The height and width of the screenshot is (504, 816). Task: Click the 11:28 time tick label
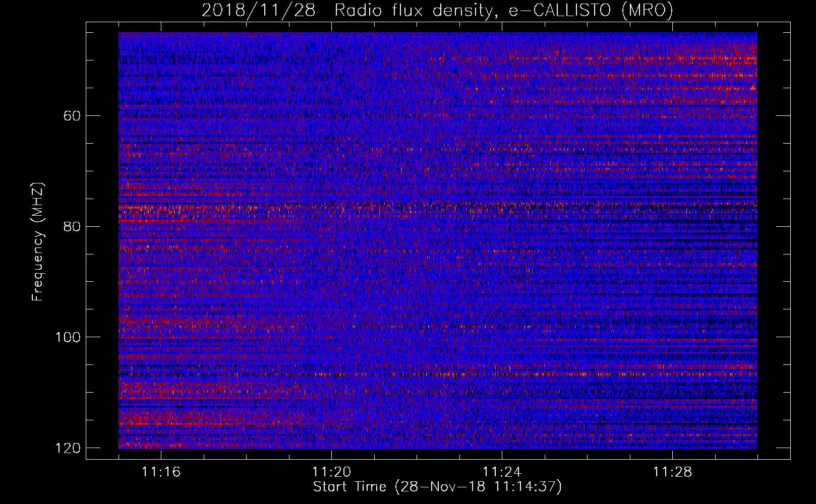click(673, 472)
